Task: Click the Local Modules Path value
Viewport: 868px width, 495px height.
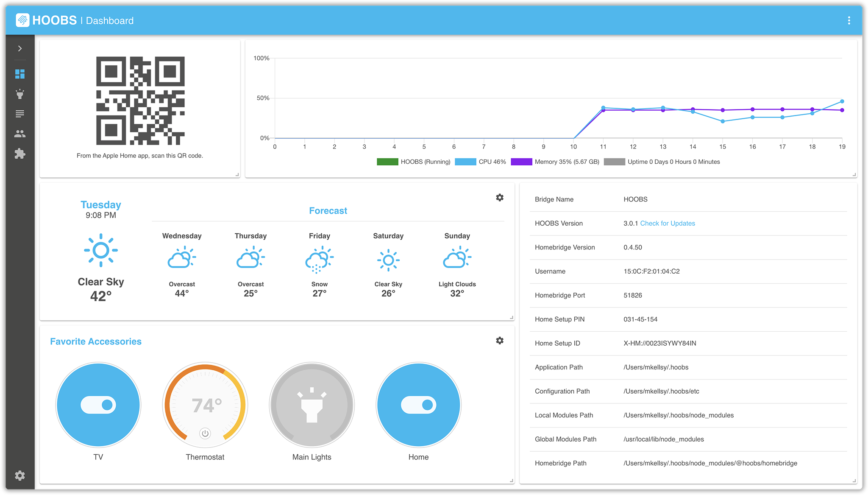Action: point(679,415)
